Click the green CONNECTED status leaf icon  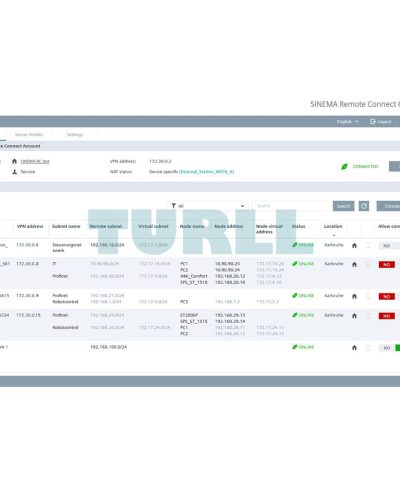point(344,166)
